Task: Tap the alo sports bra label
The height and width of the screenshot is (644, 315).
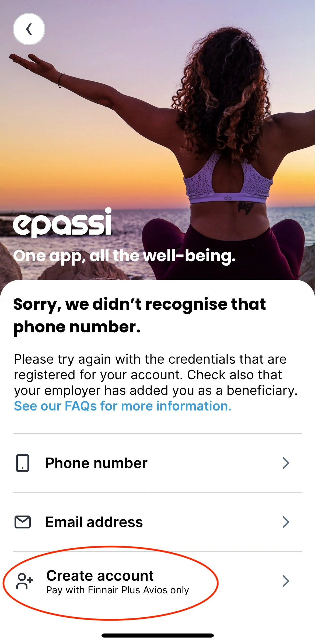Action: [x=228, y=198]
